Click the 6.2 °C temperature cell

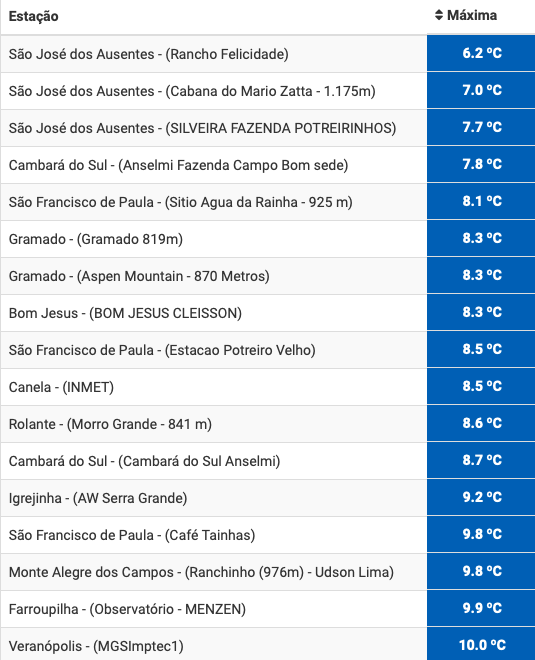click(481, 53)
